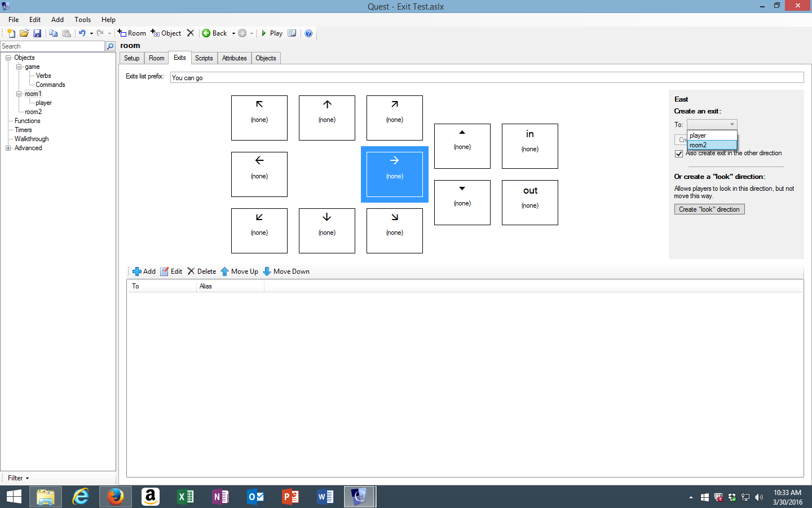Image resolution: width=812 pixels, height=508 pixels.
Task: Click the Copy toolbar icon
Action: tap(54, 33)
